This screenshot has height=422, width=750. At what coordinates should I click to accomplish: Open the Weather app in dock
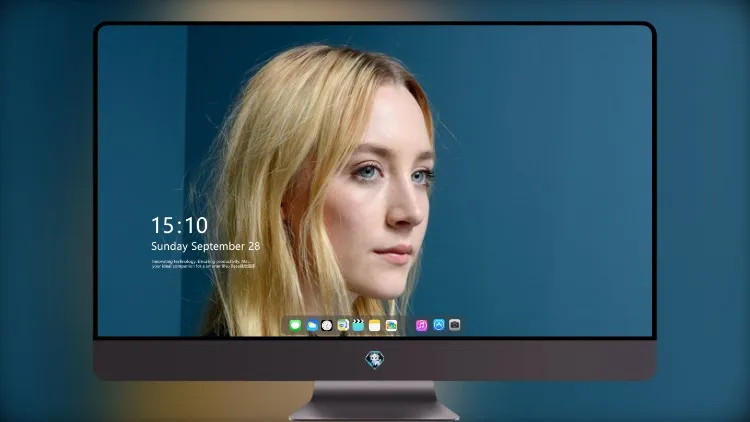click(312, 325)
